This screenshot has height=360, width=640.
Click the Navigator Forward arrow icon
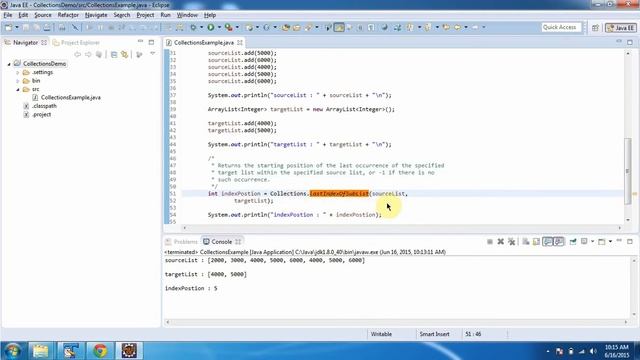pos(88,54)
